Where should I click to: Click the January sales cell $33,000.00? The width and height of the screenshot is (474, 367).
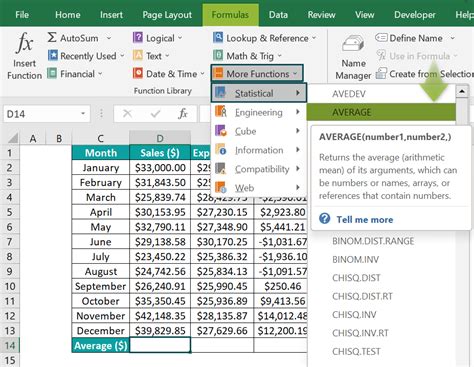coord(160,168)
